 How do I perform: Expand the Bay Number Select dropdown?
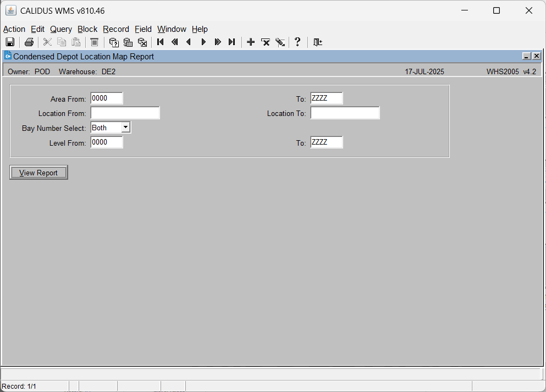pos(126,128)
